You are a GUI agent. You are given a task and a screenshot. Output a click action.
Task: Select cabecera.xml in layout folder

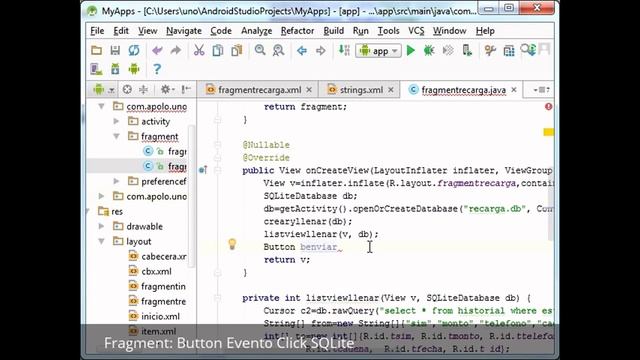coord(158,256)
